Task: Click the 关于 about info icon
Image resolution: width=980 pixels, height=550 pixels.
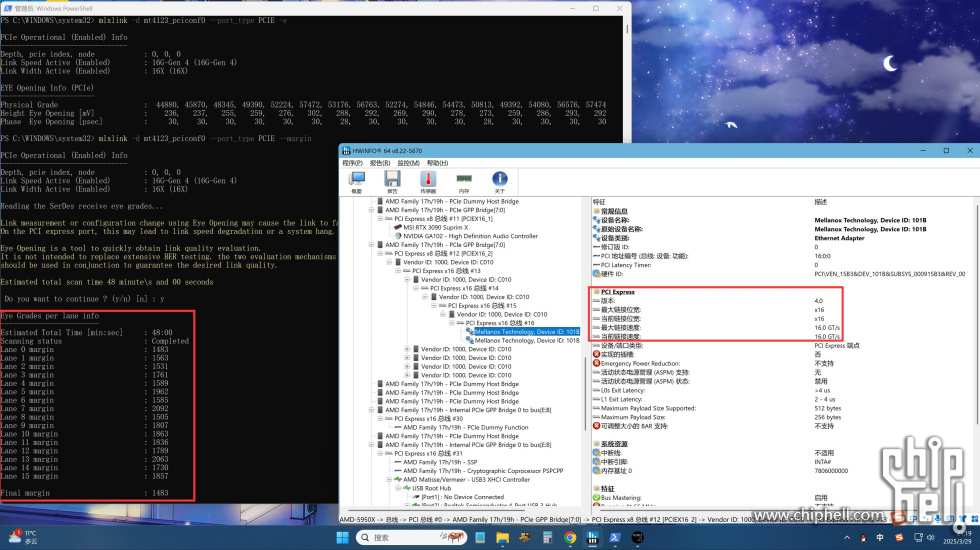Action: (499, 182)
